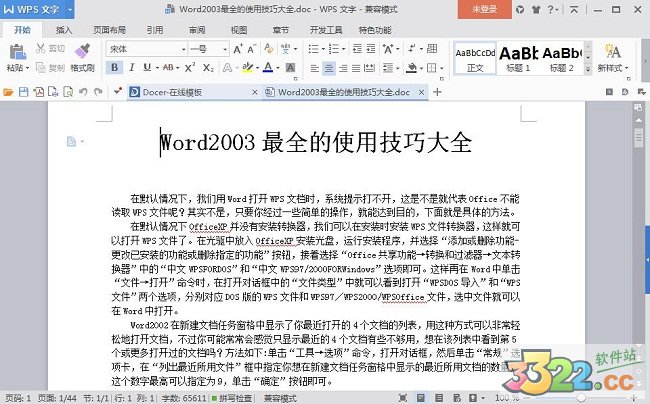Close the Word2003 document tab
650x404 pixels.
tap(421, 92)
